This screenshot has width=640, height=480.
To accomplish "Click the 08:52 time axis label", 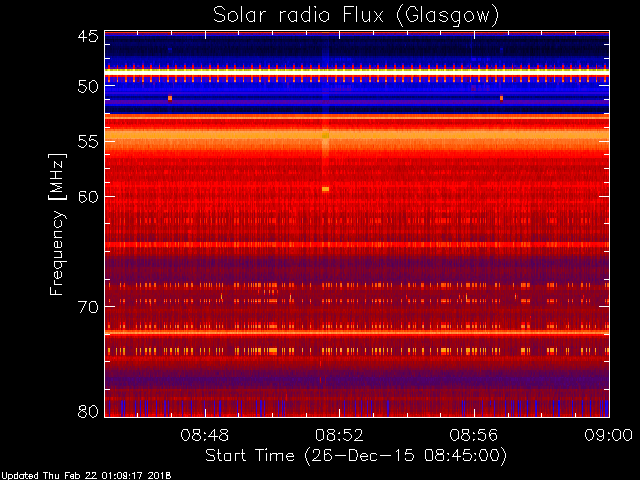I will (339, 435).
